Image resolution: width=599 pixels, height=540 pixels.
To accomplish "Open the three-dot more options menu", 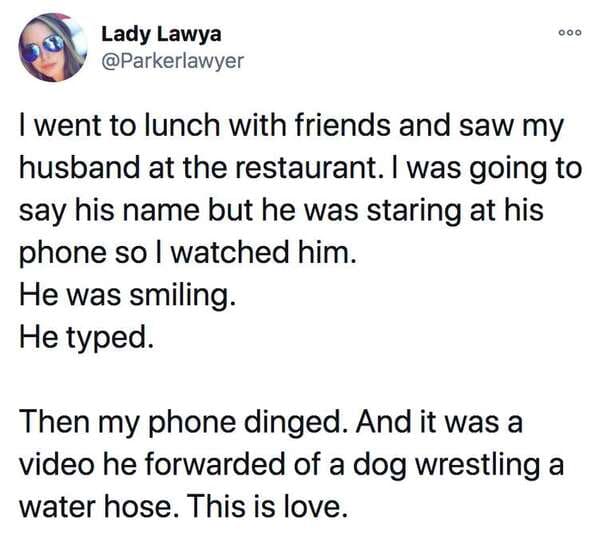I will pyautogui.click(x=570, y=33).
